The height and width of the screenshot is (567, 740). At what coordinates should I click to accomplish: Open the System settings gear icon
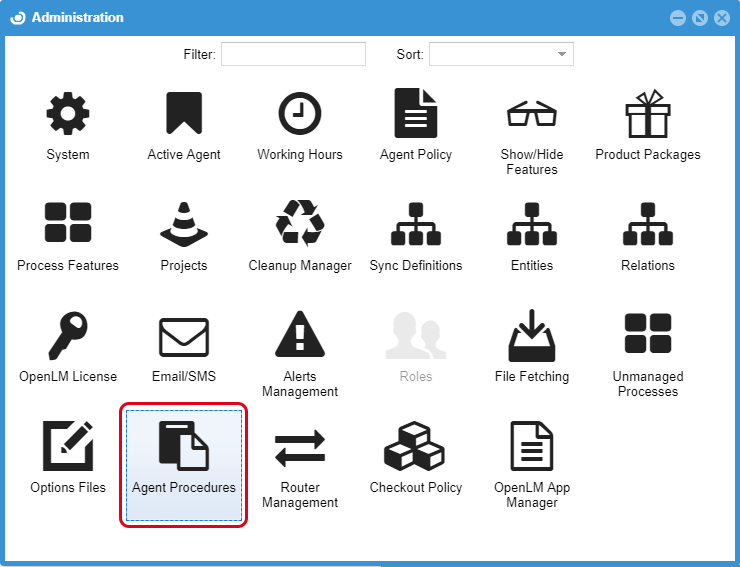(x=68, y=115)
